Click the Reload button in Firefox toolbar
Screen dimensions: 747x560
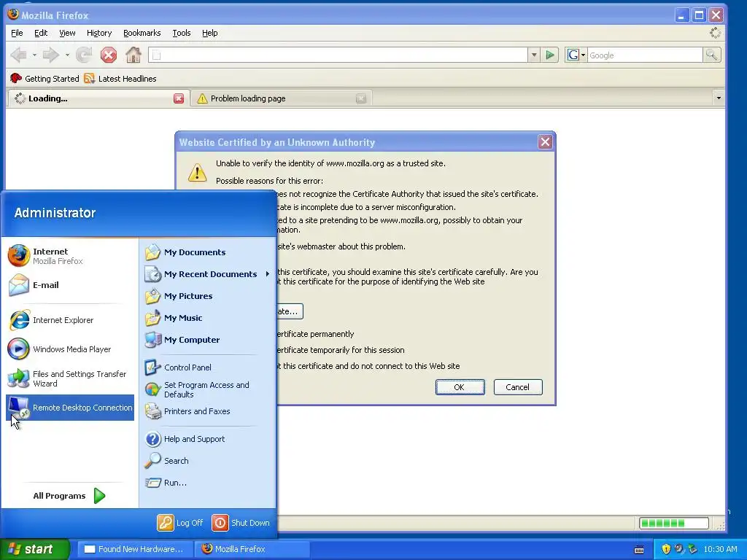(x=85, y=55)
